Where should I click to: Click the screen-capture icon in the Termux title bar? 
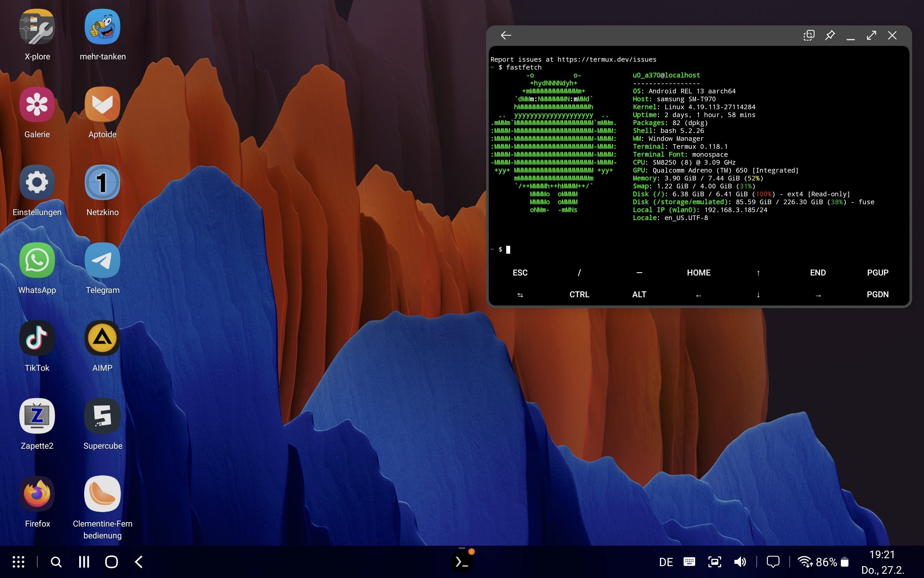click(808, 35)
